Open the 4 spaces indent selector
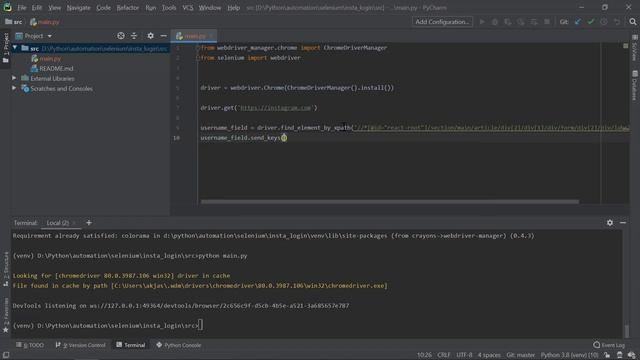Viewport: 640px width, 360px height. tap(489, 355)
